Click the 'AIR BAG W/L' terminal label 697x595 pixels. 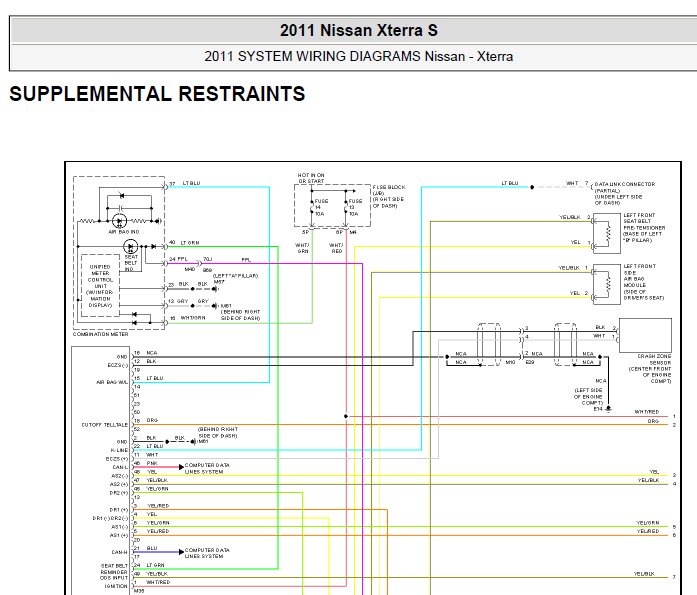click(x=112, y=382)
